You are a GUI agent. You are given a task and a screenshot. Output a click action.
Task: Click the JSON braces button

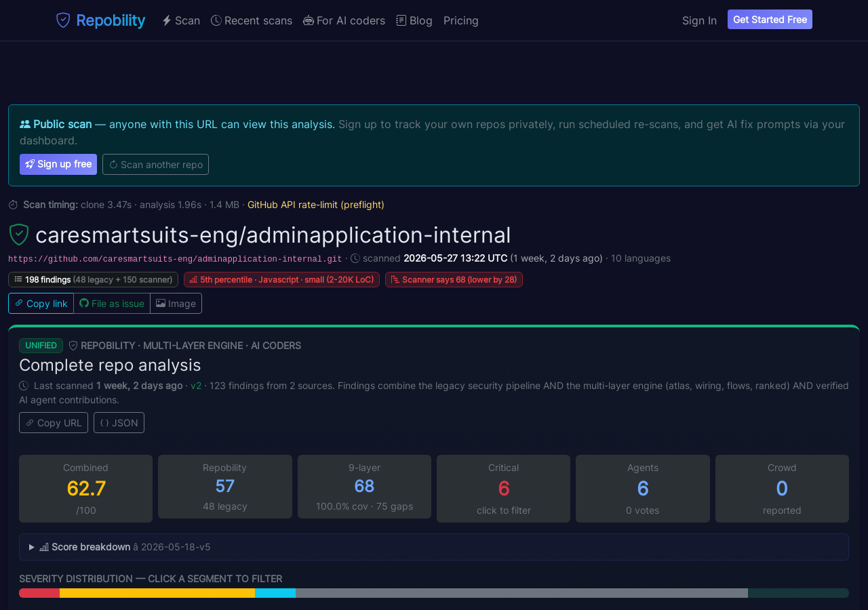pos(119,423)
